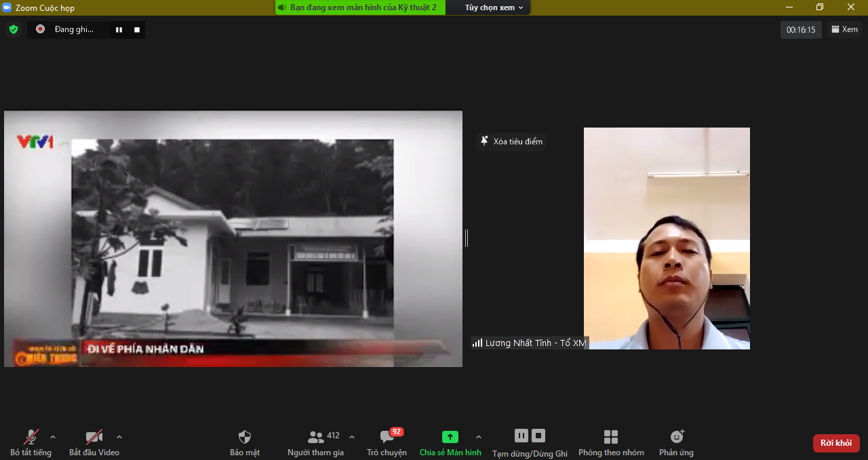Click the meeting timer 00:16:15

pos(801,30)
